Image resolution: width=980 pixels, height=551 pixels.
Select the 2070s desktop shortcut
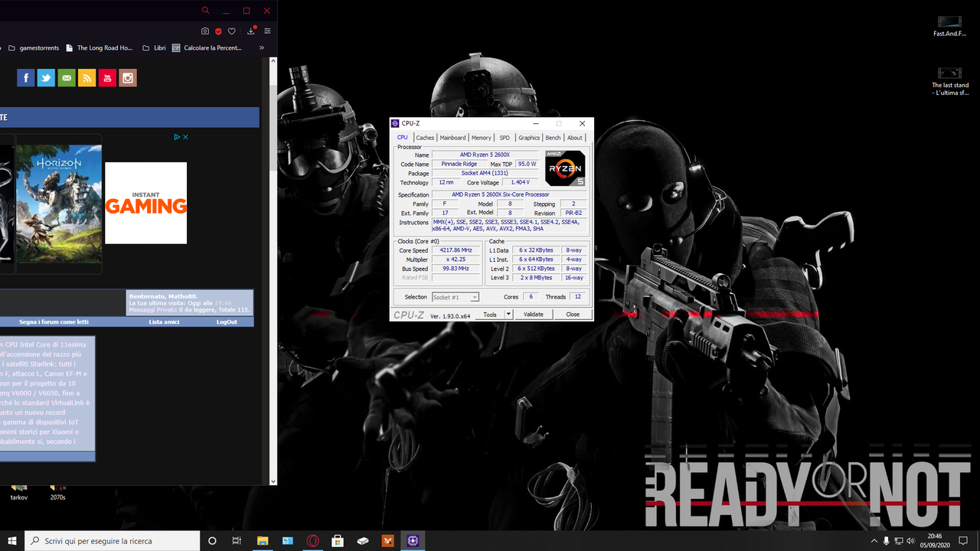coord(57,491)
